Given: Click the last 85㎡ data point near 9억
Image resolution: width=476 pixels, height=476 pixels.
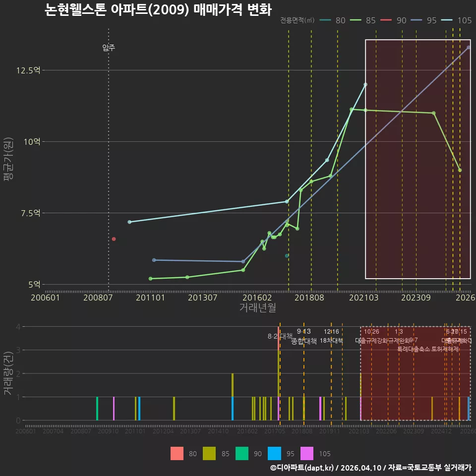Looking at the screenshot, I should pyautogui.click(x=460, y=170).
